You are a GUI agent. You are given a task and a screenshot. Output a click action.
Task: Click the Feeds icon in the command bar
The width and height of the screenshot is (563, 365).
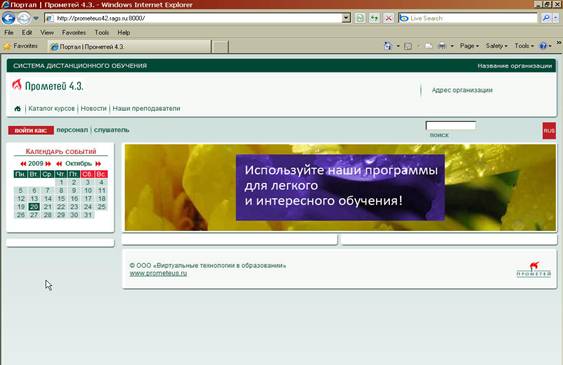coord(408,46)
